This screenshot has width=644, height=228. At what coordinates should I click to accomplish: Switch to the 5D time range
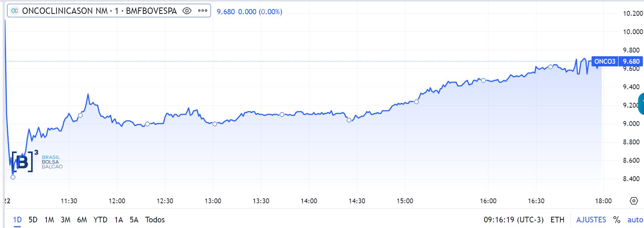point(33,220)
